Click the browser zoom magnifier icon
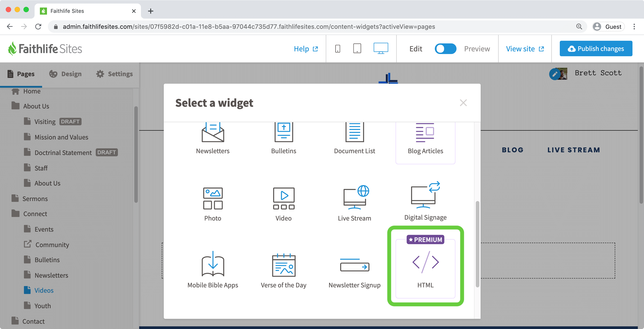Screen dimensions: 644x329 579,27
